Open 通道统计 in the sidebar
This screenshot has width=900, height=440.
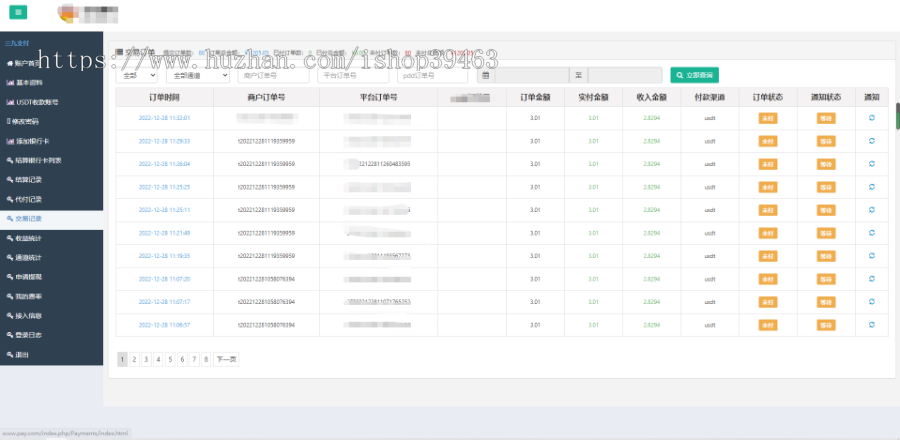tap(52, 258)
